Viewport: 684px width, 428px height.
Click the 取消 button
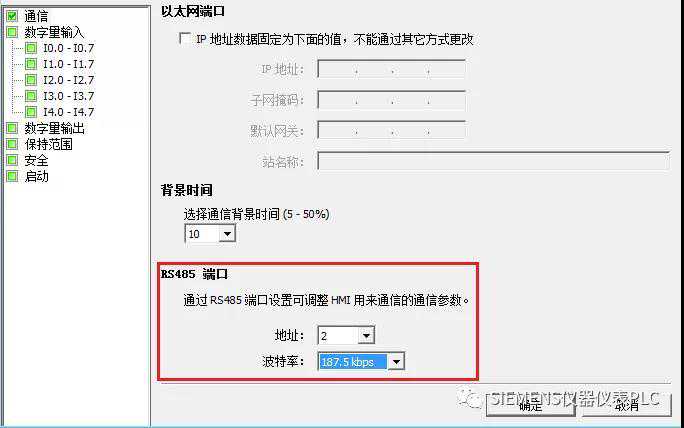pyautogui.click(x=627, y=405)
